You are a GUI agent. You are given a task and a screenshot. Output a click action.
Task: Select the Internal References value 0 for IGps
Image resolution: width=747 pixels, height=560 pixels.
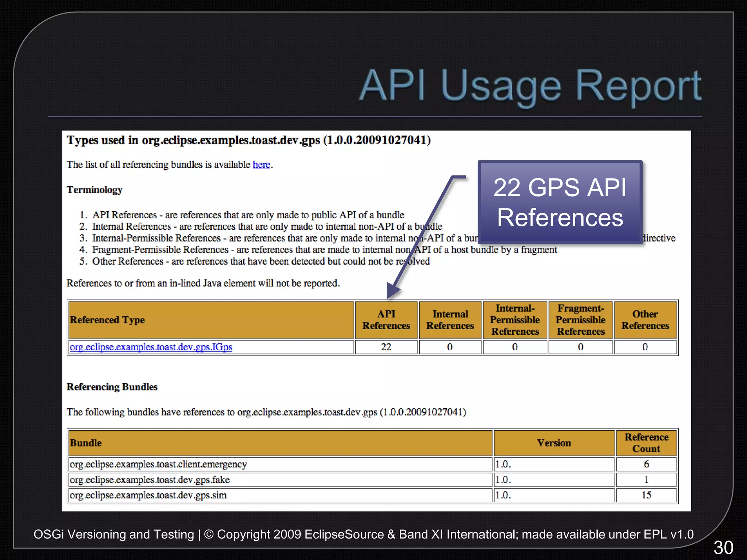[x=450, y=347]
